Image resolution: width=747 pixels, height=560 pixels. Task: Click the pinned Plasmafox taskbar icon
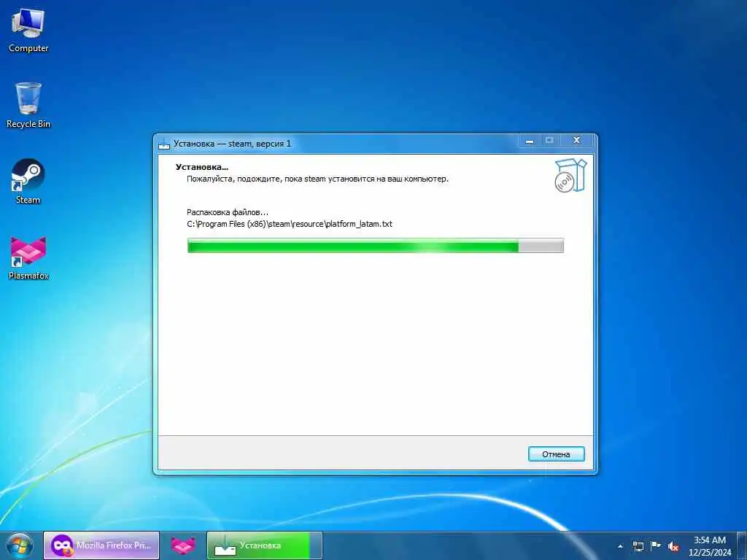(183, 545)
